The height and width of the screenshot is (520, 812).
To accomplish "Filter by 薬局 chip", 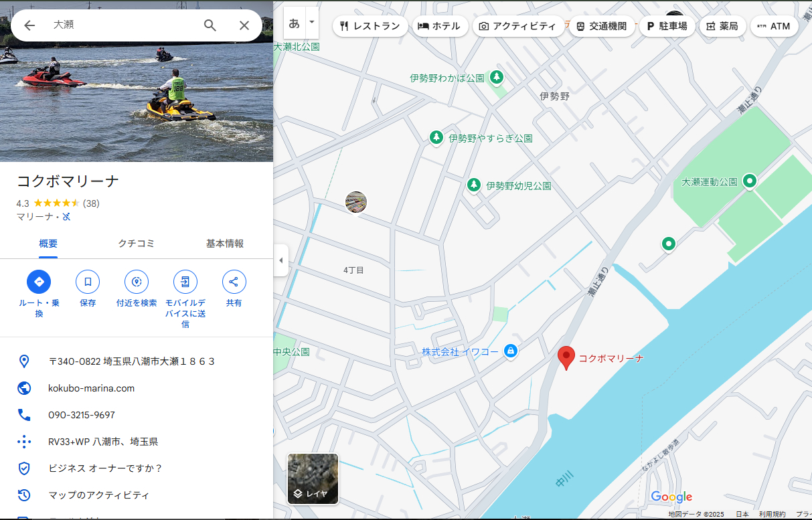I will click(x=722, y=26).
